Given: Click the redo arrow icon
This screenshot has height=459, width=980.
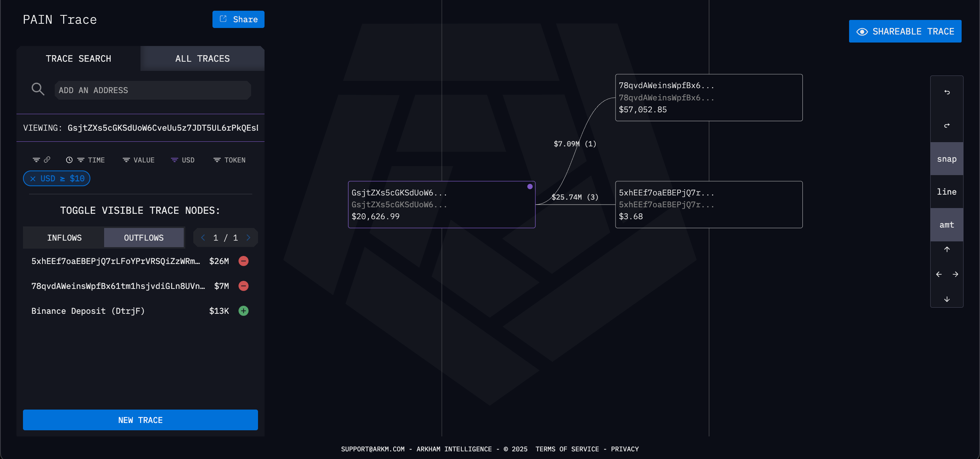Looking at the screenshot, I should (947, 125).
